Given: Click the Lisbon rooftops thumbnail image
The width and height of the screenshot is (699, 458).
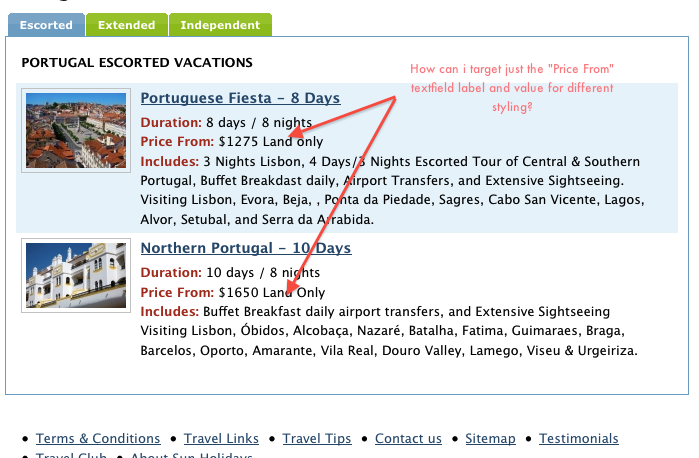Looking at the screenshot, I should click(76, 130).
